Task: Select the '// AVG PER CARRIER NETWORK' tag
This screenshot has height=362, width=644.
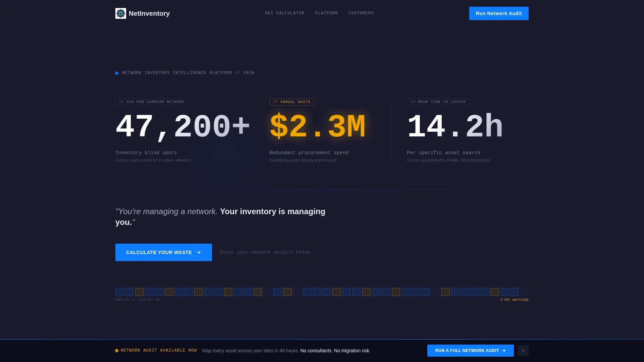Action: [x=152, y=102]
